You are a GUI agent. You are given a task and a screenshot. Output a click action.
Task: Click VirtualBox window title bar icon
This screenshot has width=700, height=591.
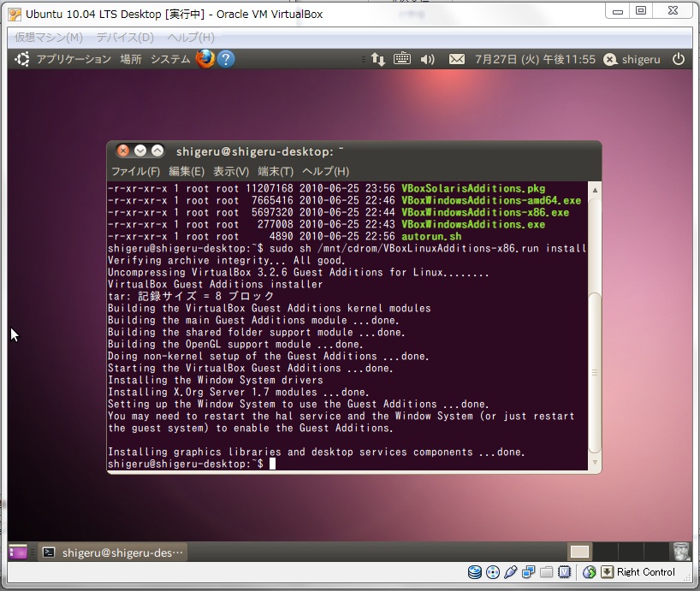pos(15,15)
